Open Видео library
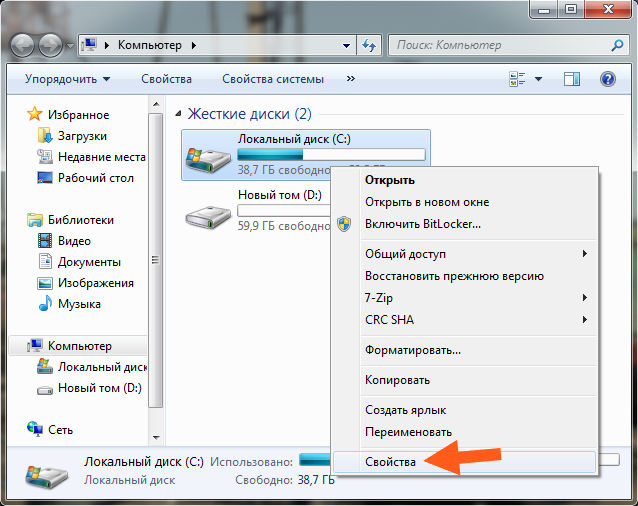This screenshot has height=506, width=638. click(x=74, y=241)
